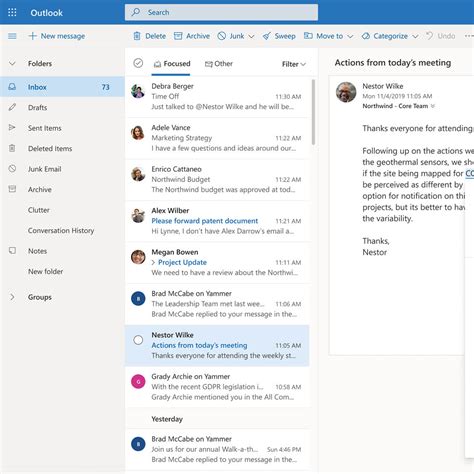
Task: Click the Undo arrow icon
Action: (x=430, y=35)
